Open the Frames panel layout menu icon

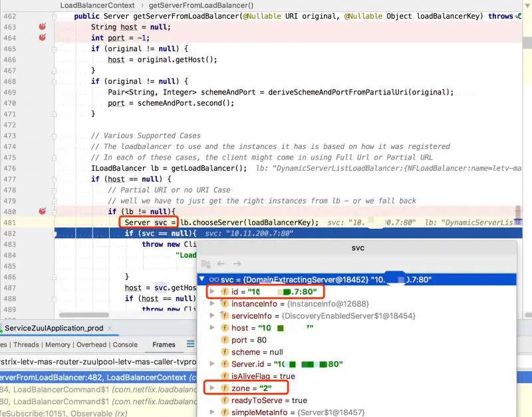(190, 344)
